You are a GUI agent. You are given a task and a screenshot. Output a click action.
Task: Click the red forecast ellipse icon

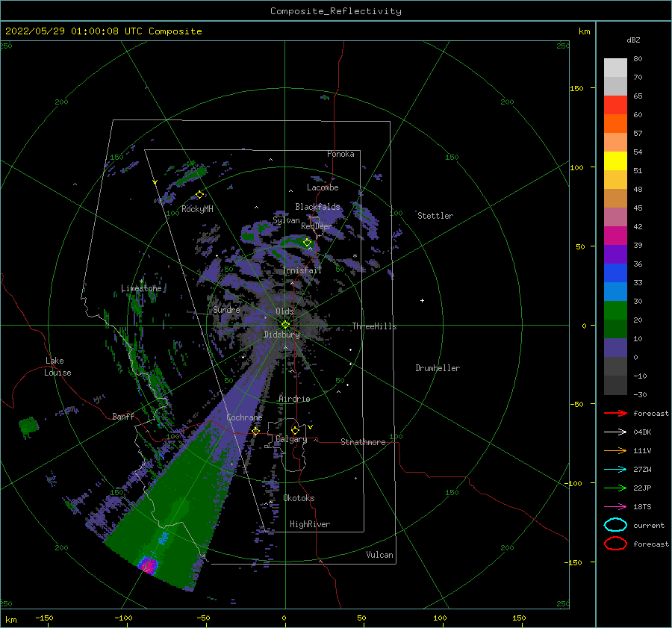[615, 544]
